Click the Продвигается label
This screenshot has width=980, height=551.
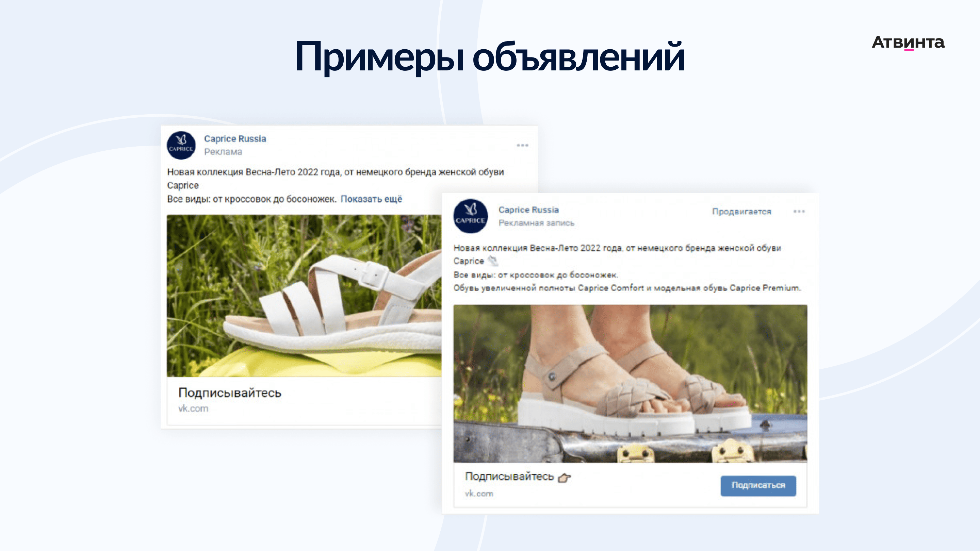[x=741, y=212]
